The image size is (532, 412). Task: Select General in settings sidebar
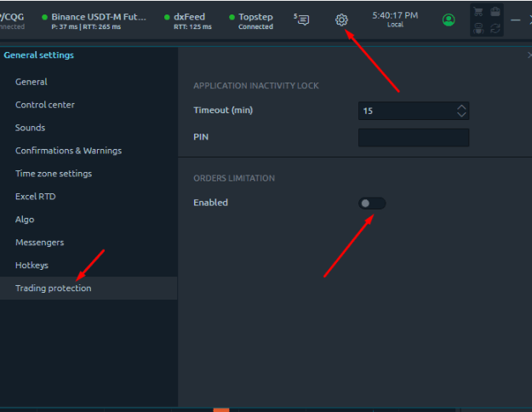point(31,82)
